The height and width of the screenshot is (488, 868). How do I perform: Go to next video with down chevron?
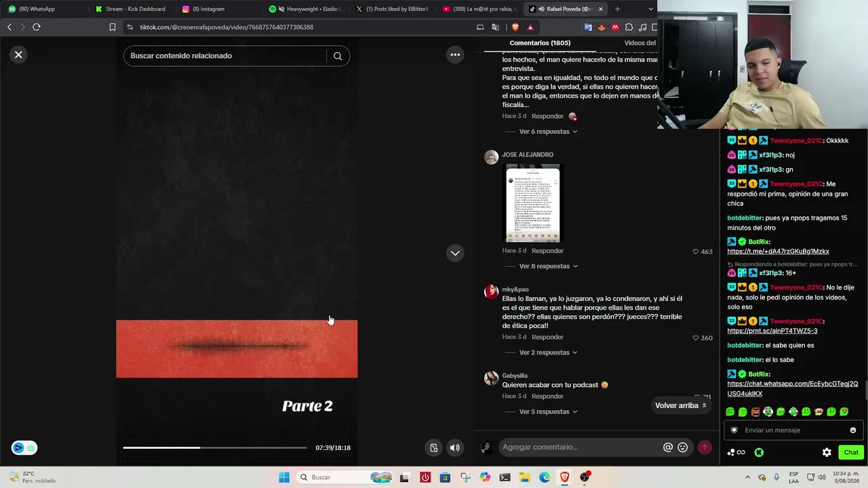pos(455,253)
